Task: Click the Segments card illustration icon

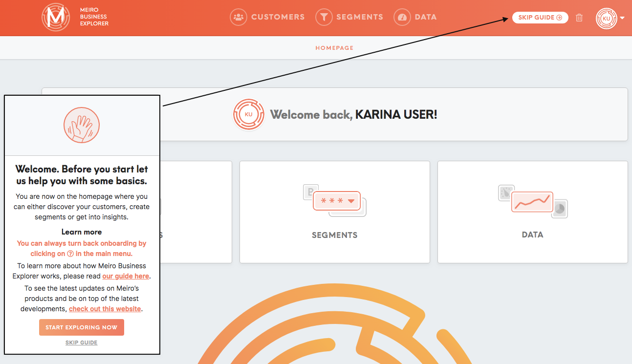Action: (x=335, y=200)
